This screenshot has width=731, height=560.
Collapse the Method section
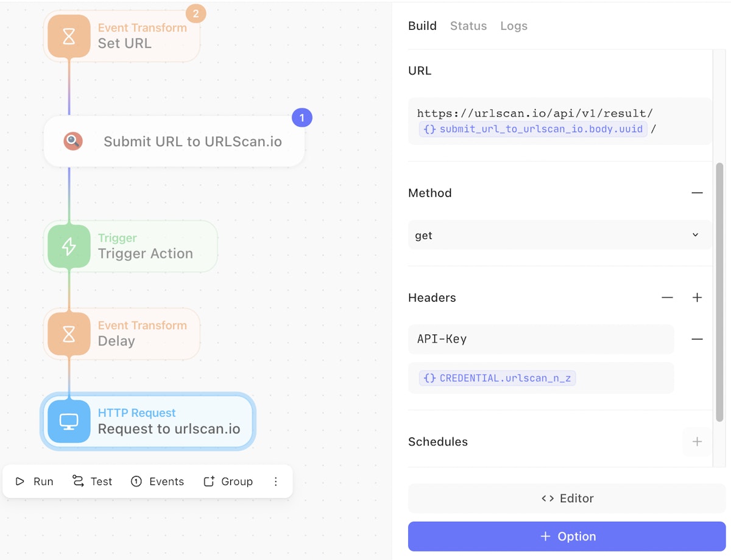[697, 193]
